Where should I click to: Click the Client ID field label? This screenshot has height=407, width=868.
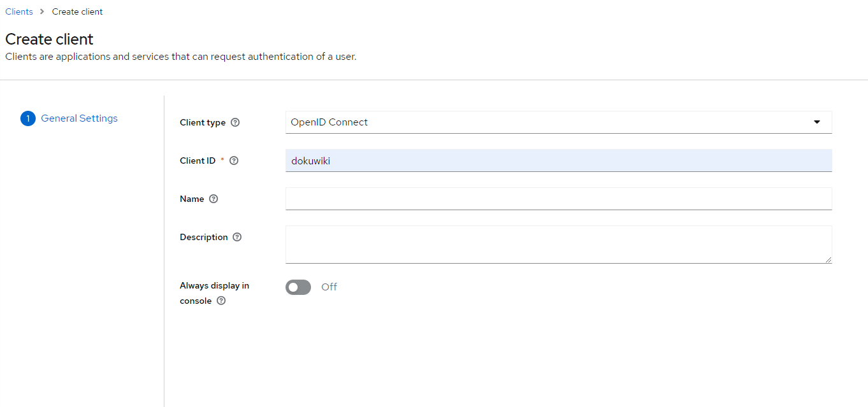coord(198,161)
